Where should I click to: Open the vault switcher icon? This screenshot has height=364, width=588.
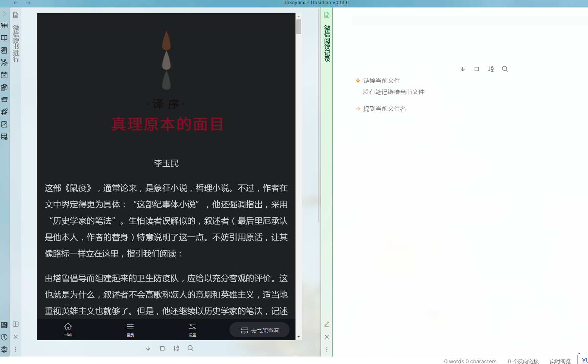pos(4,325)
